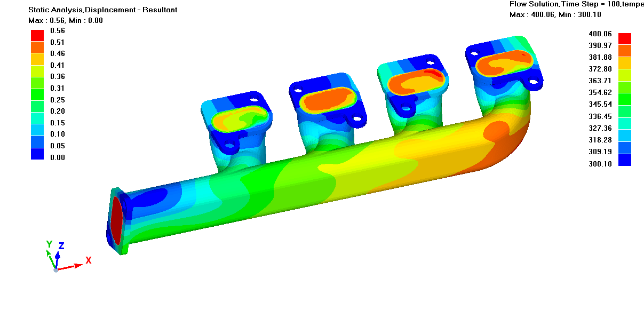Click the 0.31 displacement legend value
Image resolution: width=644 pixels, height=326 pixels.
(57, 89)
